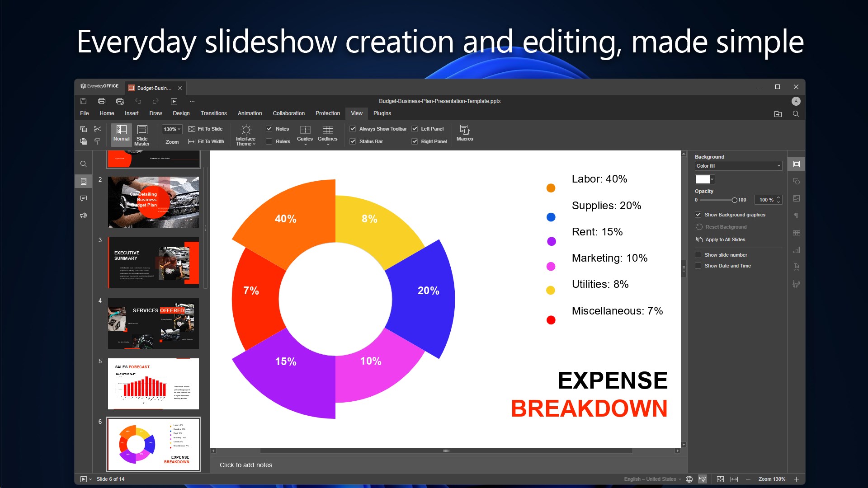
Task: Click the Paste icon in the ribbon
Action: [84, 141]
